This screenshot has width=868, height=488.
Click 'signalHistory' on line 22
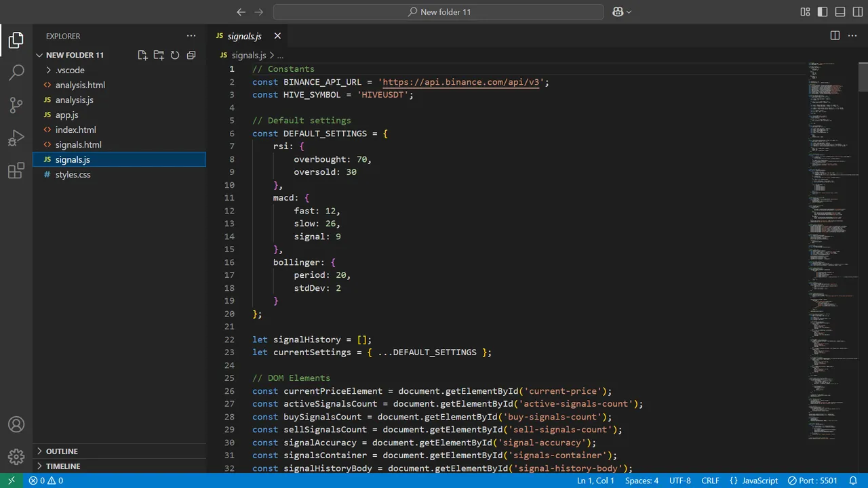307,340
